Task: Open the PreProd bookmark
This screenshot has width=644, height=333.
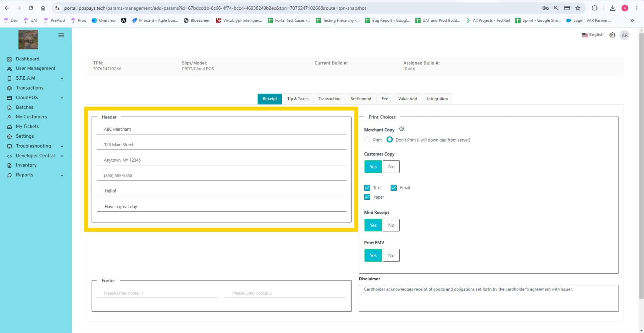Action: click(54, 20)
